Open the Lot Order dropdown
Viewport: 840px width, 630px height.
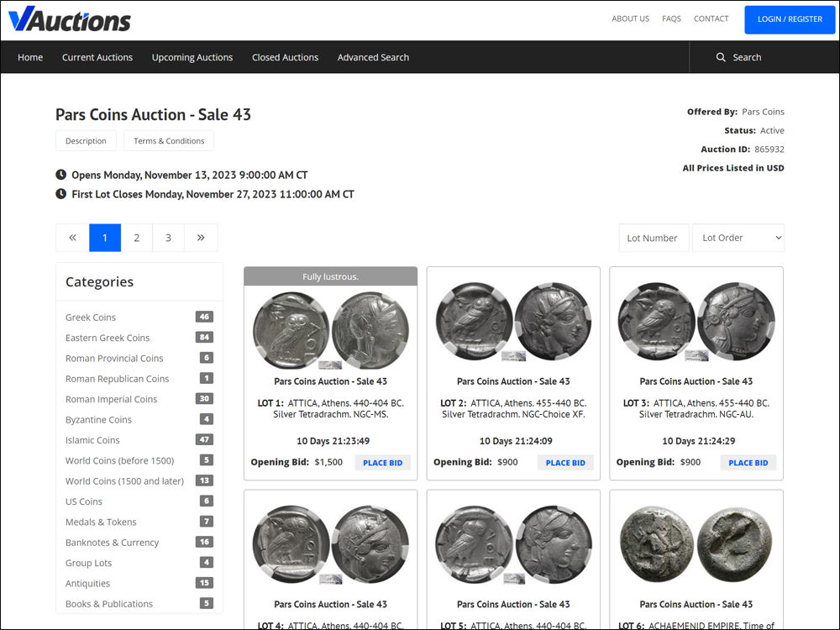tap(738, 238)
